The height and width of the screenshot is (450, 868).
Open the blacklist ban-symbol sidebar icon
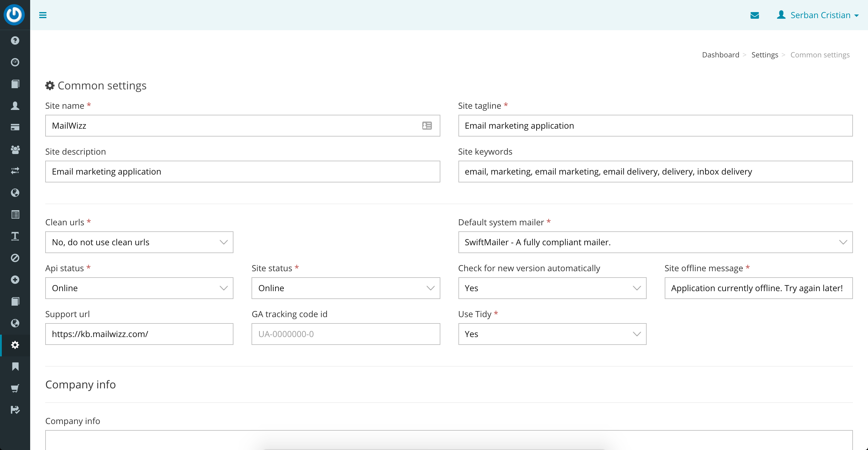click(x=15, y=258)
